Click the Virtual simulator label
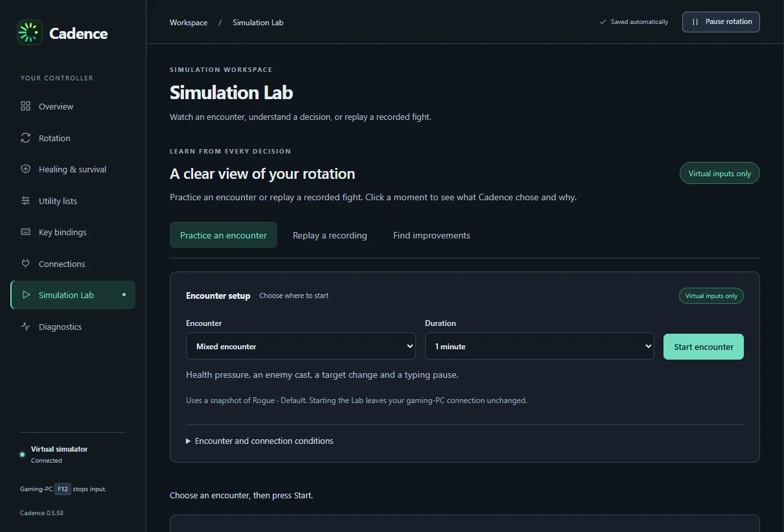 [x=59, y=449]
